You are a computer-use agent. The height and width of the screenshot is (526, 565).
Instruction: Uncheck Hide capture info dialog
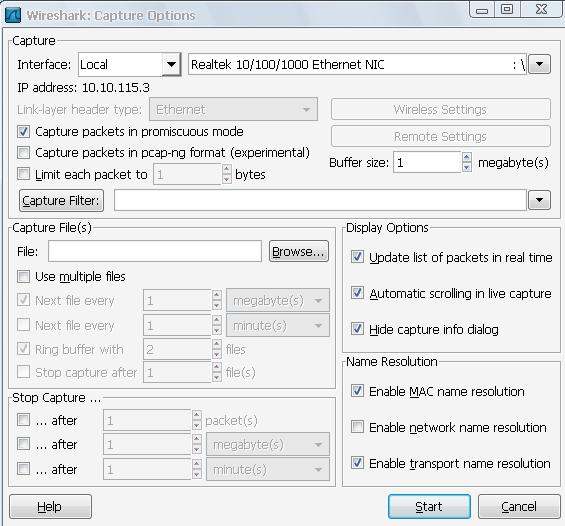[x=357, y=329]
